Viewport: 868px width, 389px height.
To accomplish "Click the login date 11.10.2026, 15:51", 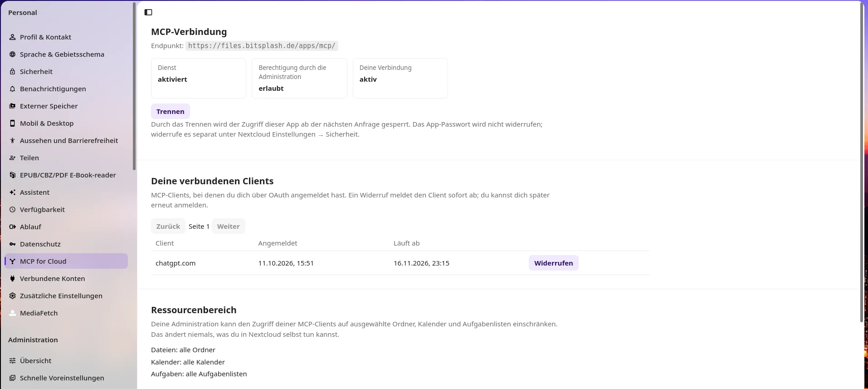I will click(286, 263).
